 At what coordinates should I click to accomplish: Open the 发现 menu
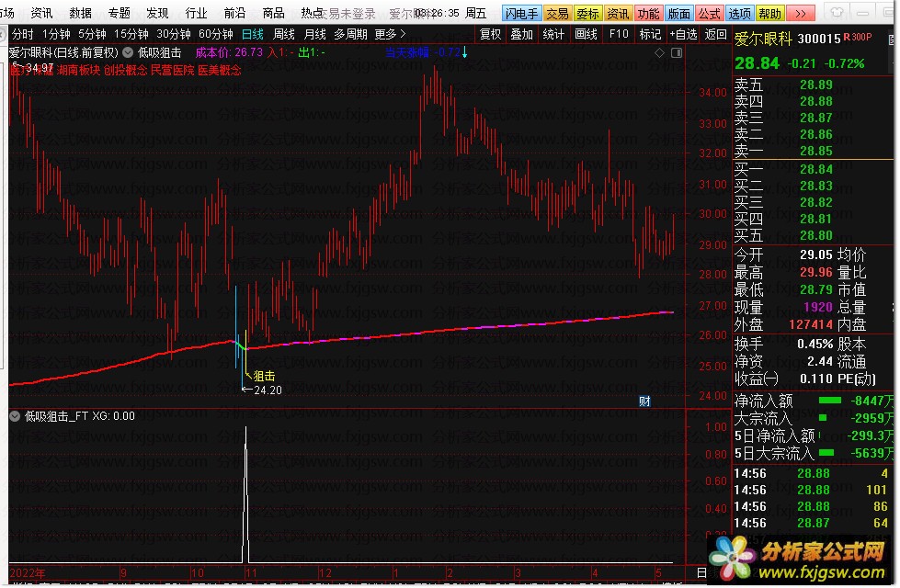(x=157, y=13)
